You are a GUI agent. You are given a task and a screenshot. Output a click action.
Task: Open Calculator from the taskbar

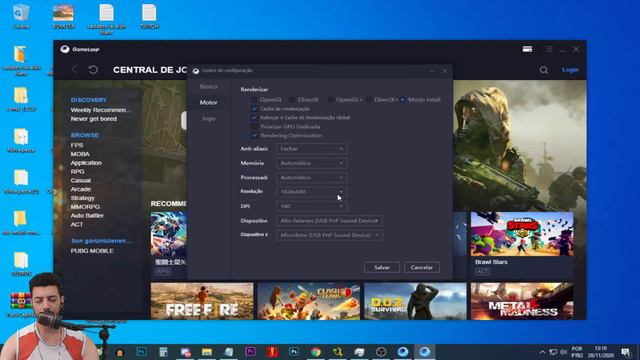click(x=164, y=352)
